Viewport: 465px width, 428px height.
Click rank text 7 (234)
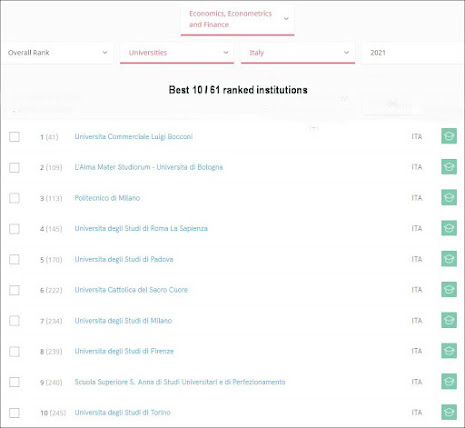pos(51,321)
